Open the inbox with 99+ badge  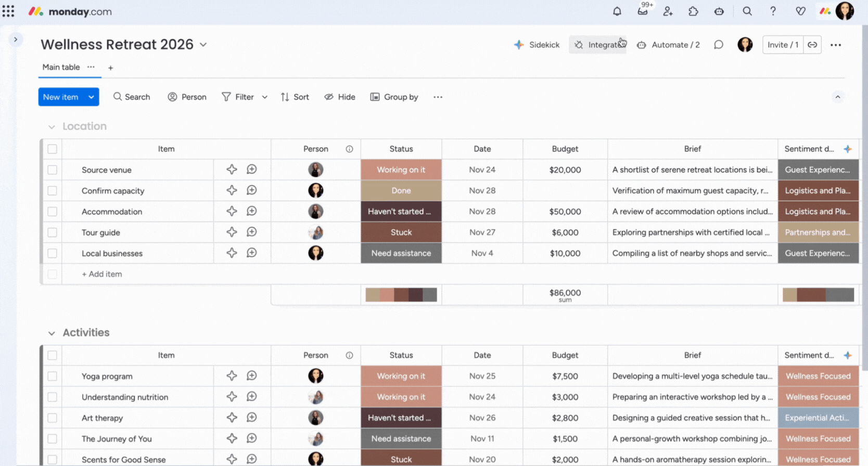(x=643, y=11)
